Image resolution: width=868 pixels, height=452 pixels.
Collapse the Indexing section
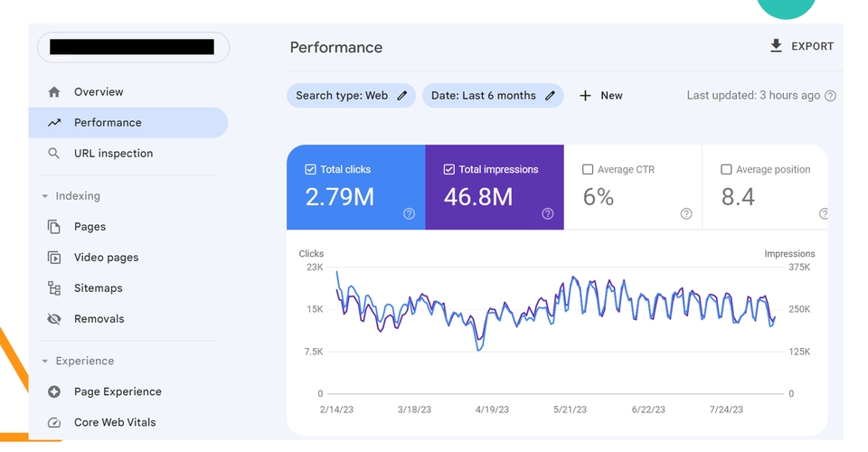[x=45, y=196]
